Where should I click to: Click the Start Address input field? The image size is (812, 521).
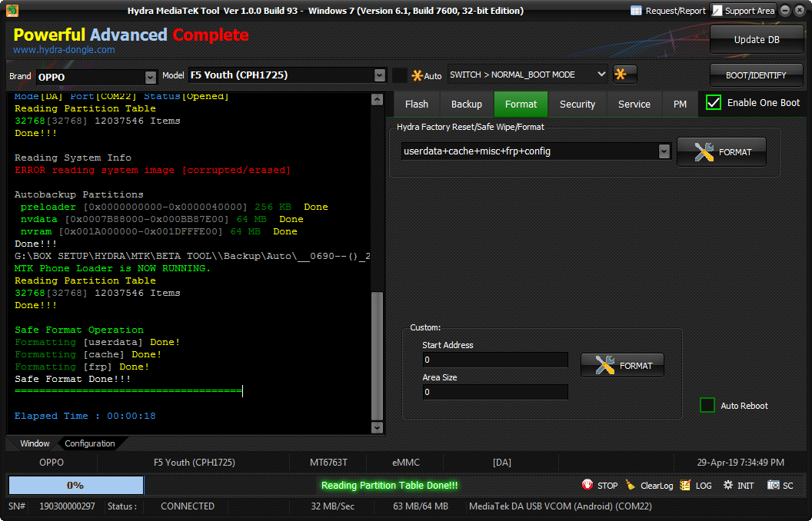(x=495, y=360)
